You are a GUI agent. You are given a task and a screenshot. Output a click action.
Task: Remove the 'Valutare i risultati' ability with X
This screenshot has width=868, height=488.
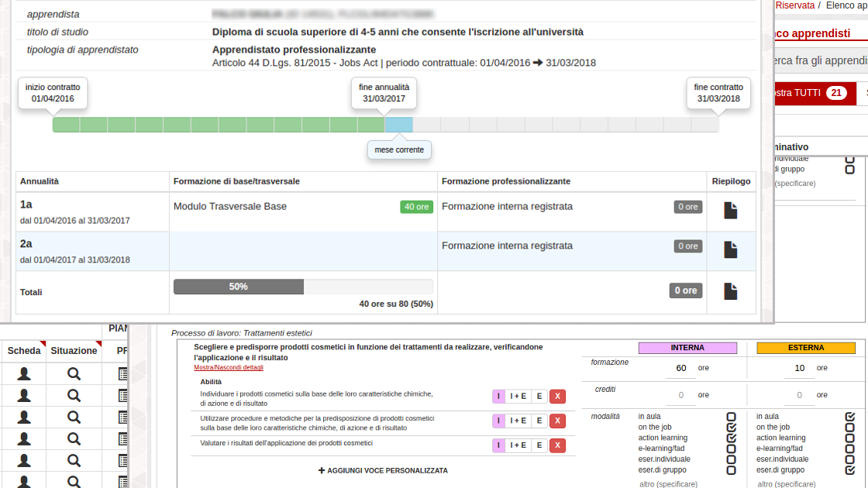click(x=558, y=445)
